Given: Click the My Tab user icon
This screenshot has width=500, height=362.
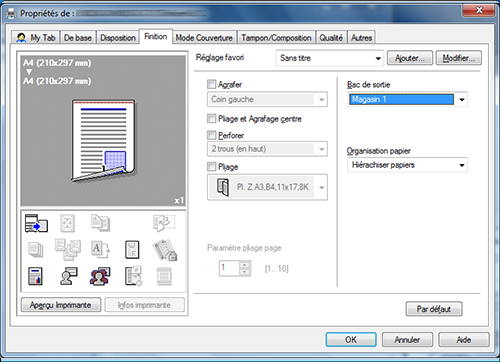Looking at the screenshot, I should (x=21, y=38).
